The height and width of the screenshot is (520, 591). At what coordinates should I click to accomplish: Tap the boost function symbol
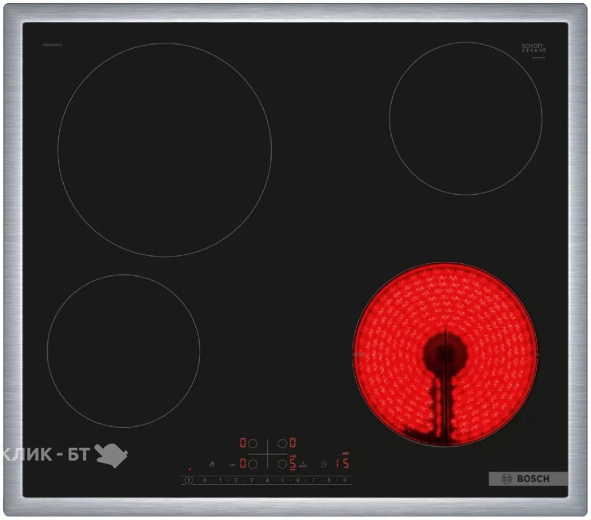coord(303,465)
